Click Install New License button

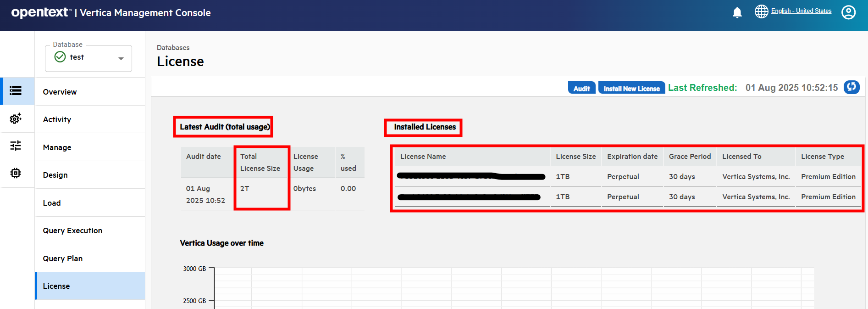pos(631,88)
